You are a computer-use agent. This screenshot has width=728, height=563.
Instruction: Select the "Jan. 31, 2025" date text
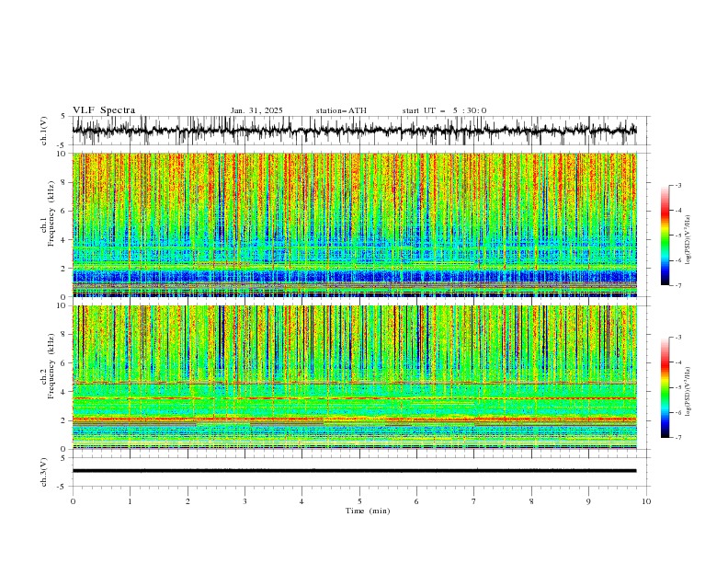(256, 110)
